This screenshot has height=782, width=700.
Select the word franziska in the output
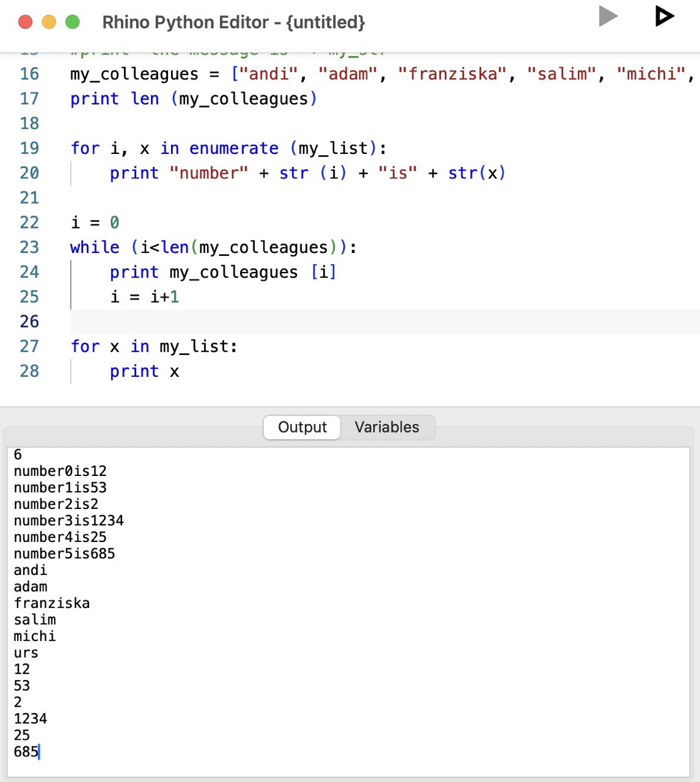[x=52, y=603]
